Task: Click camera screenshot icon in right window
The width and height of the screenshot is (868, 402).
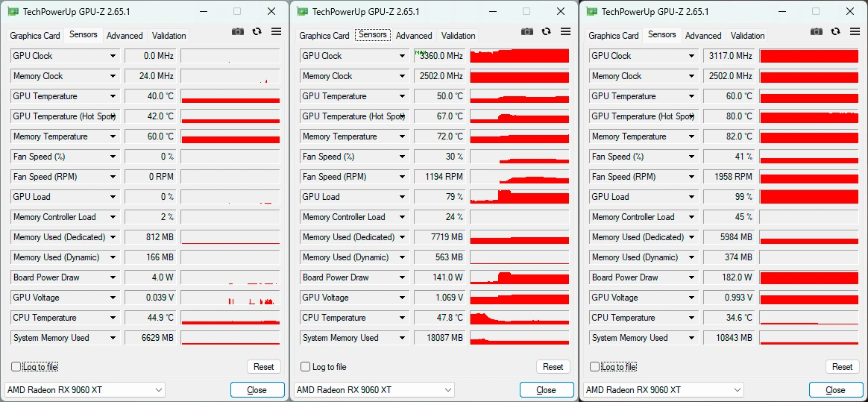Action: click(x=817, y=32)
